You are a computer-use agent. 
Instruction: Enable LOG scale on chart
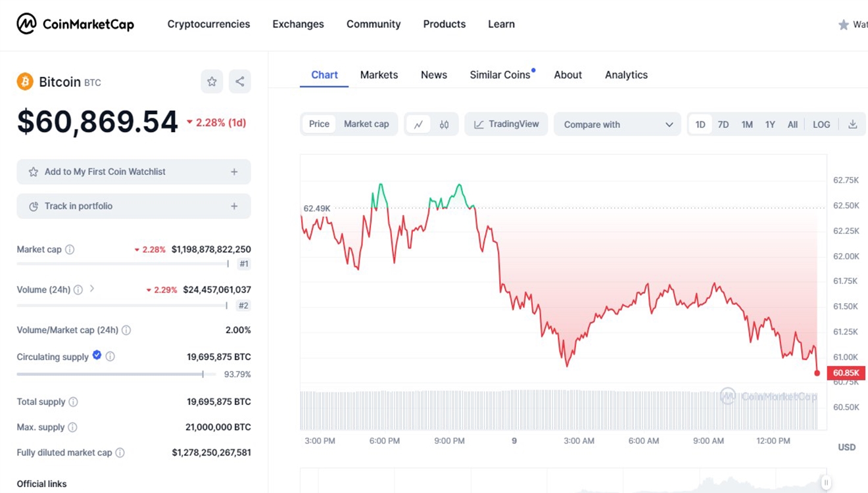point(821,124)
